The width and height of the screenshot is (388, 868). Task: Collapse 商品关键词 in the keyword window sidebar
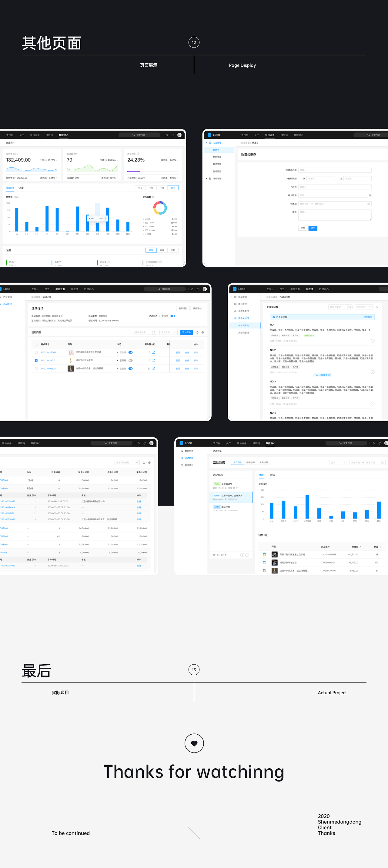[x=232, y=319]
